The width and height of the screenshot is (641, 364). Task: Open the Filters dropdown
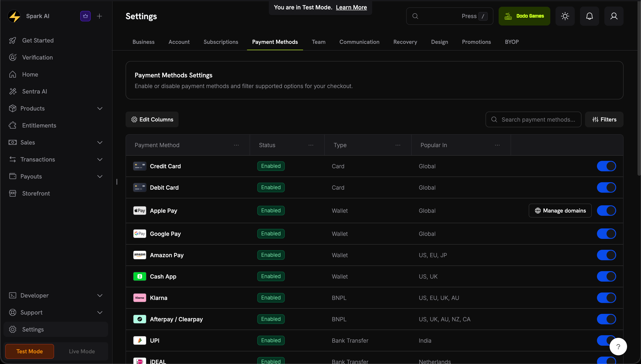click(x=604, y=119)
